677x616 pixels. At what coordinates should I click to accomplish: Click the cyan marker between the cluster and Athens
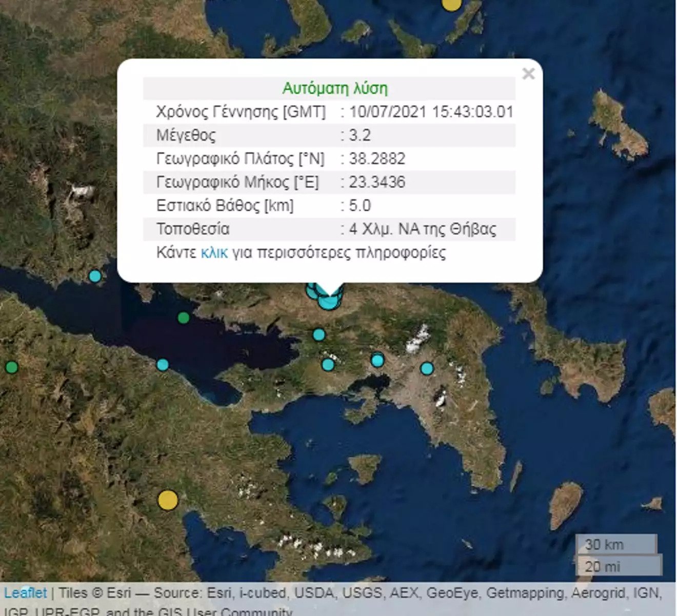click(377, 360)
